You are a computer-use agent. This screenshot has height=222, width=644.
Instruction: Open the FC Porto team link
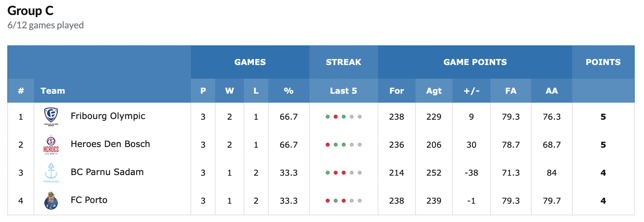[x=89, y=200]
